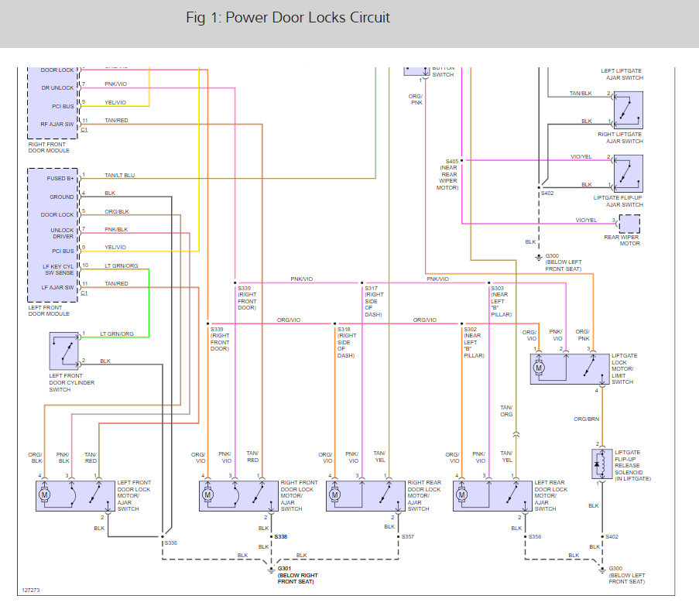699x616 pixels.
Task: Select the rear wiper motor box
Action: pyautogui.click(x=629, y=224)
